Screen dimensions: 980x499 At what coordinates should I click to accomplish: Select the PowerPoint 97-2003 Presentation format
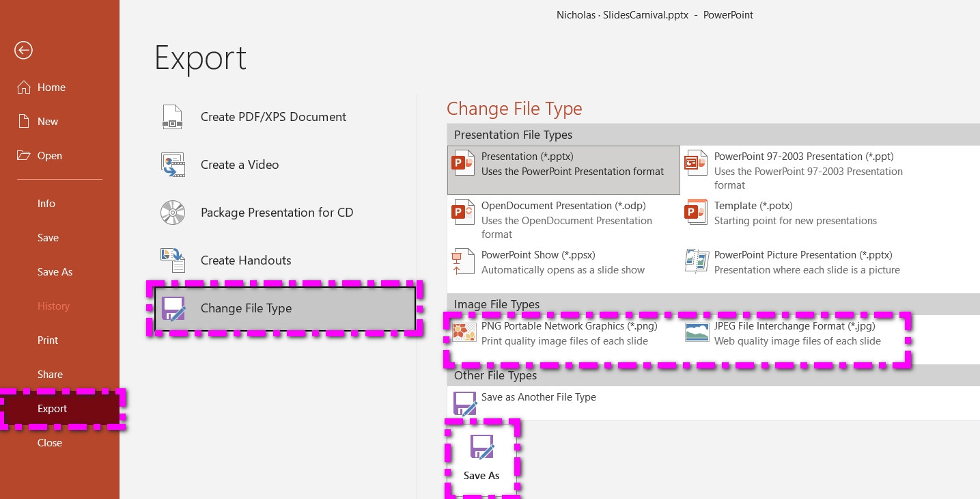[x=802, y=170]
